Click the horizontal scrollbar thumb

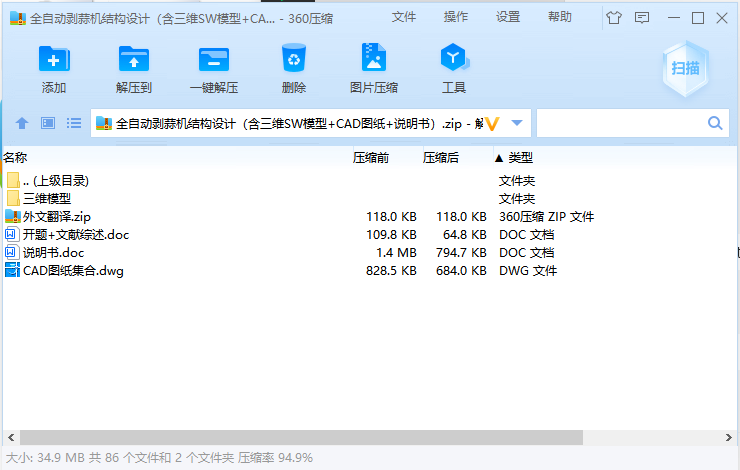301,437
